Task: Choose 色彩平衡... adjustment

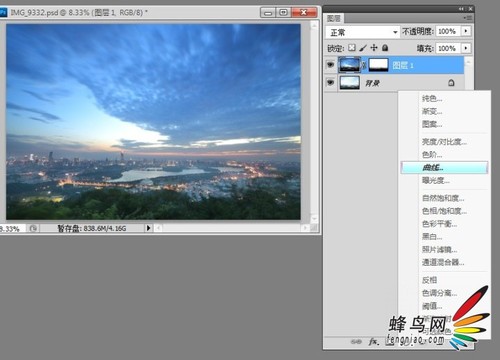Action: [x=439, y=224]
